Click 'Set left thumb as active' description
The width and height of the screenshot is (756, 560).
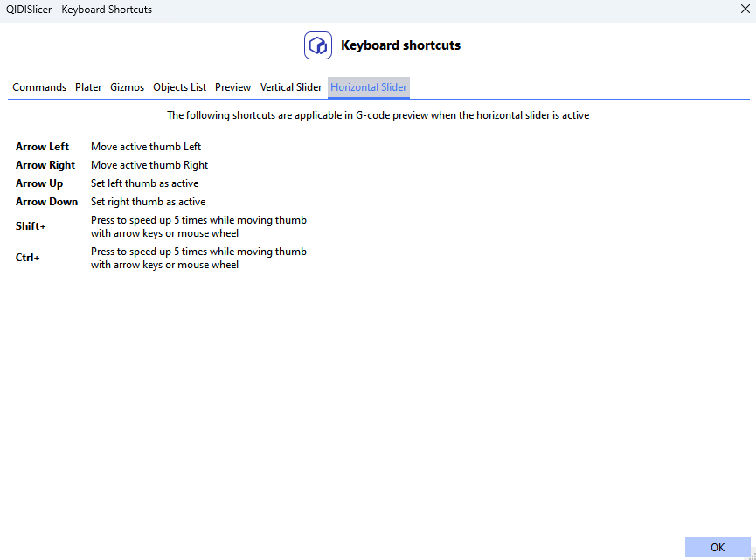pyautogui.click(x=144, y=183)
